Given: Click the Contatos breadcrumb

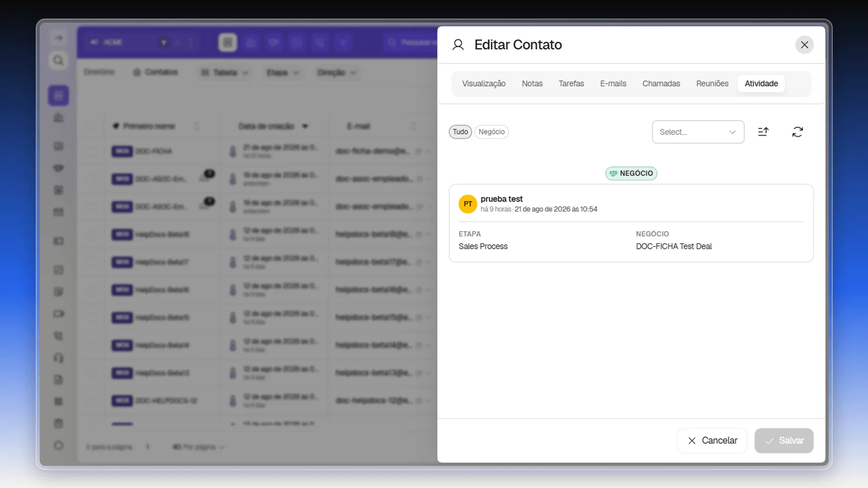Looking at the screenshot, I should 155,72.
